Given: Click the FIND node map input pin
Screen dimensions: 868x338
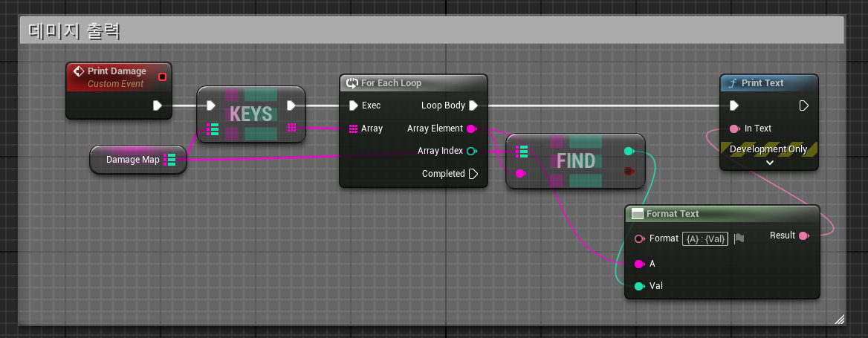Looking at the screenshot, I should pos(522,151).
